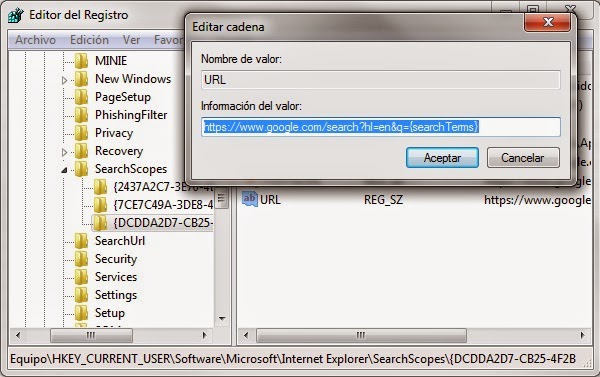
Task: Click tree pane scroll right arrow
Action: coord(204,335)
